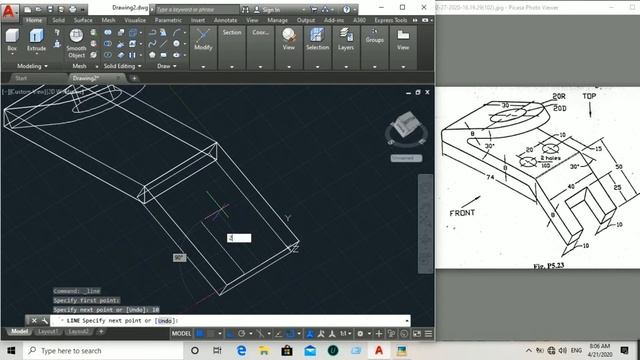Screen dimensions: 640x360
Task: Open the Express Tools ribbon tab
Action: [x=391, y=20]
